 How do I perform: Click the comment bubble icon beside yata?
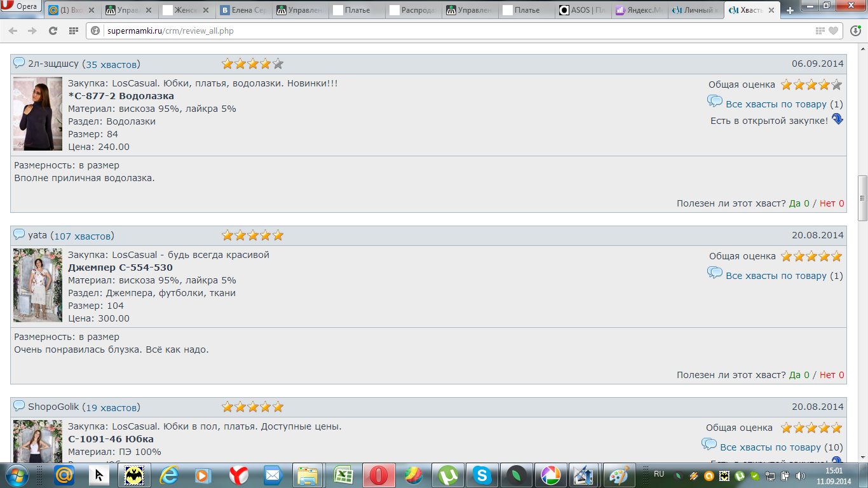(19, 234)
